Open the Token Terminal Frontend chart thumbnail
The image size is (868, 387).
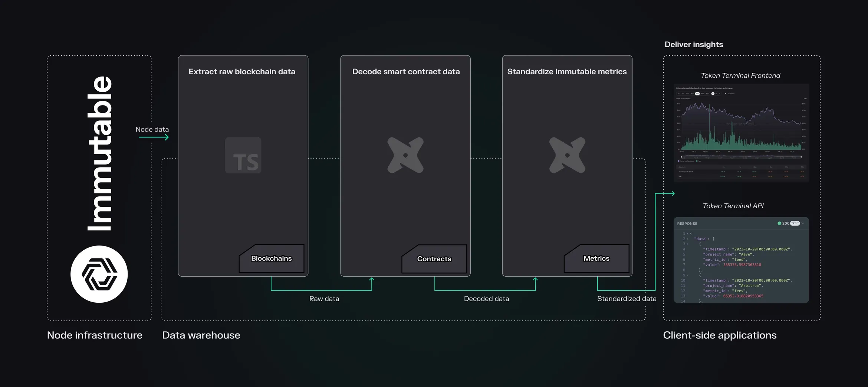[x=741, y=133]
